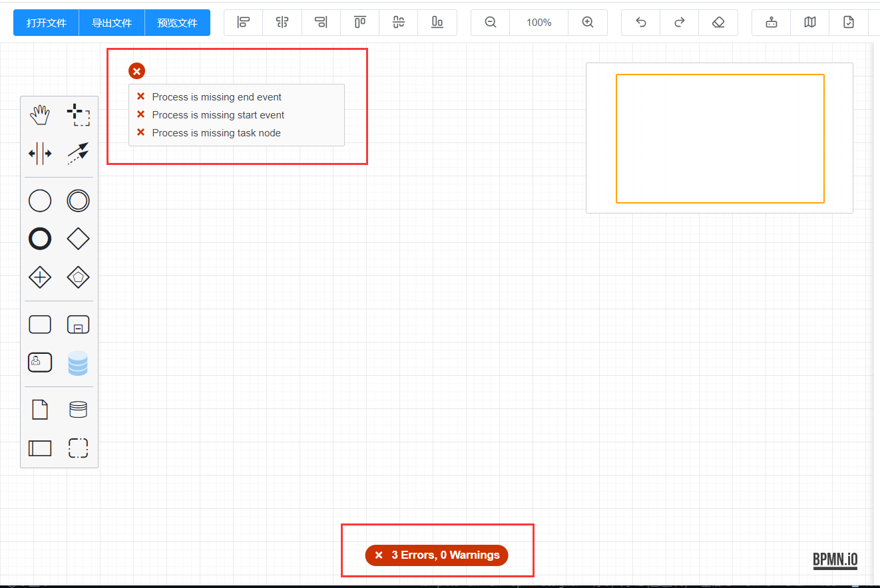Pick the Exclusive Gateway diamond shape
The image size is (880, 588).
(x=78, y=238)
